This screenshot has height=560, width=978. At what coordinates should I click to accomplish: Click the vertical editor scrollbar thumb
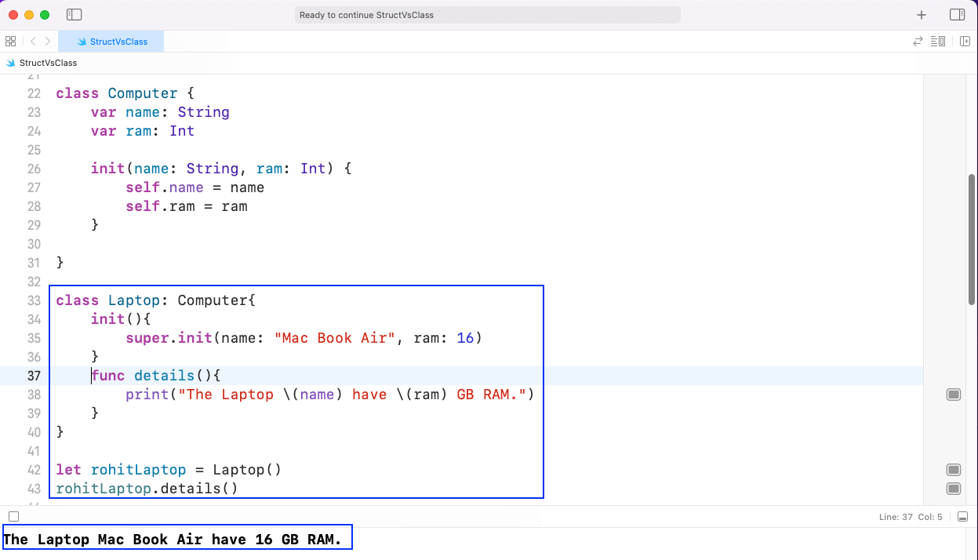coord(972,239)
